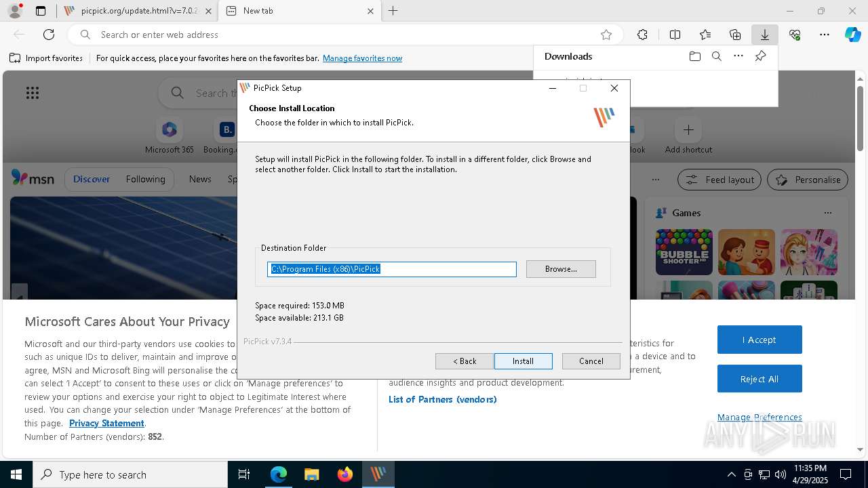Screen dimensions: 868x488
Task: Click the Personalise button
Action: coord(808,180)
